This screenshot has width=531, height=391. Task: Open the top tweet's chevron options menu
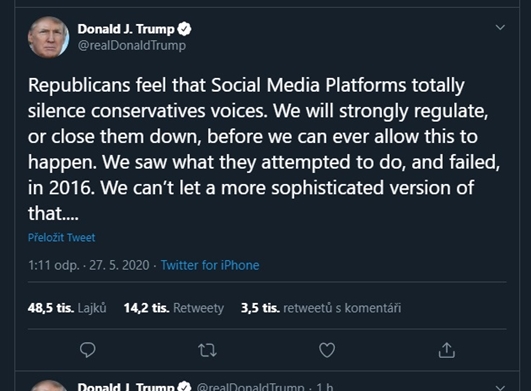500,27
